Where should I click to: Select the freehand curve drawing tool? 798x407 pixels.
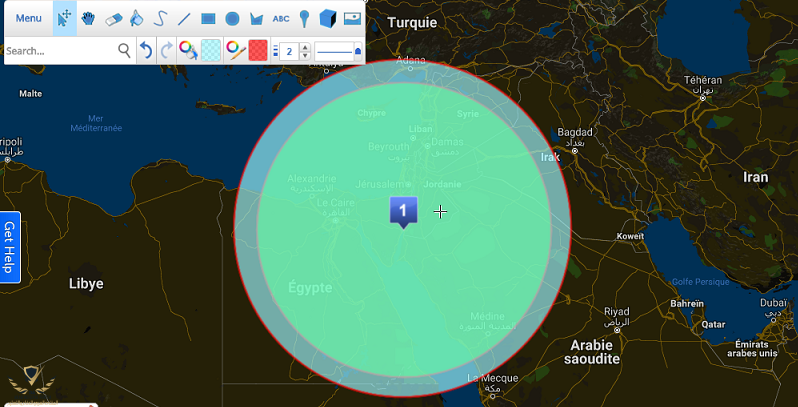(160, 18)
